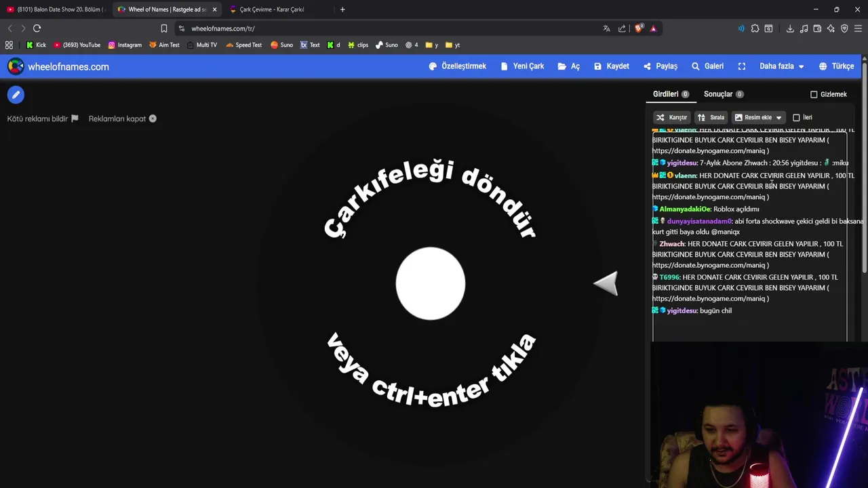
Task: Open the Kick bookmark
Action: pos(36,45)
